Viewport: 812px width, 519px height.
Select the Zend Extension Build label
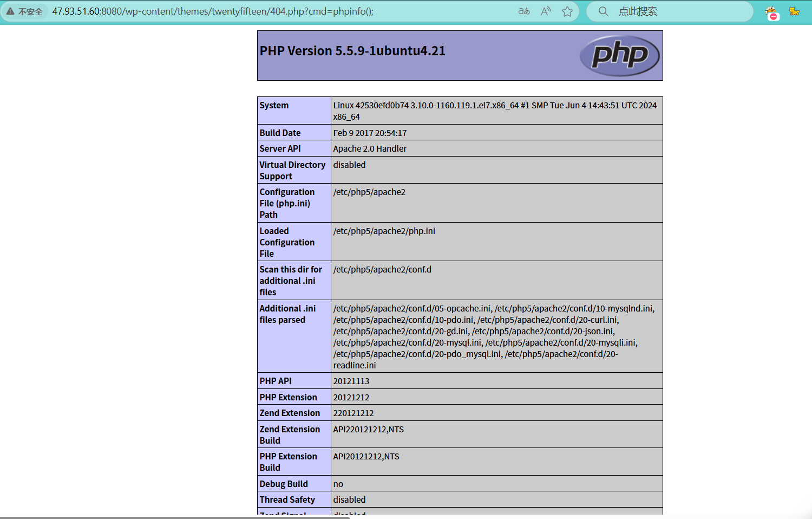click(290, 434)
